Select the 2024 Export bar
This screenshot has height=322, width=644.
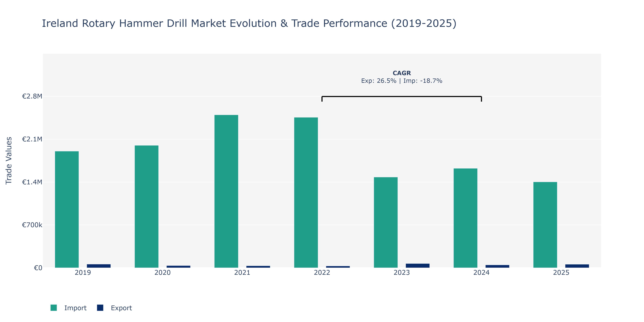pos(497,266)
